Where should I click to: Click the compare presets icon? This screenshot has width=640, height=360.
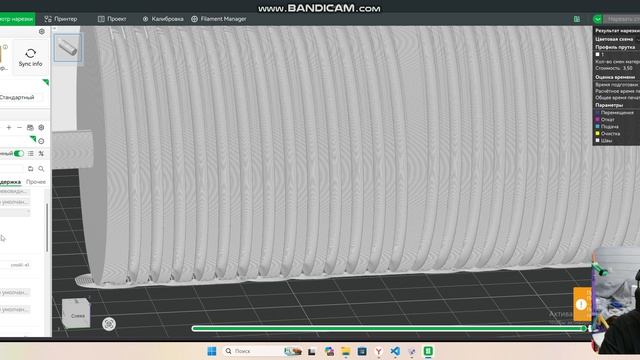pos(41,153)
